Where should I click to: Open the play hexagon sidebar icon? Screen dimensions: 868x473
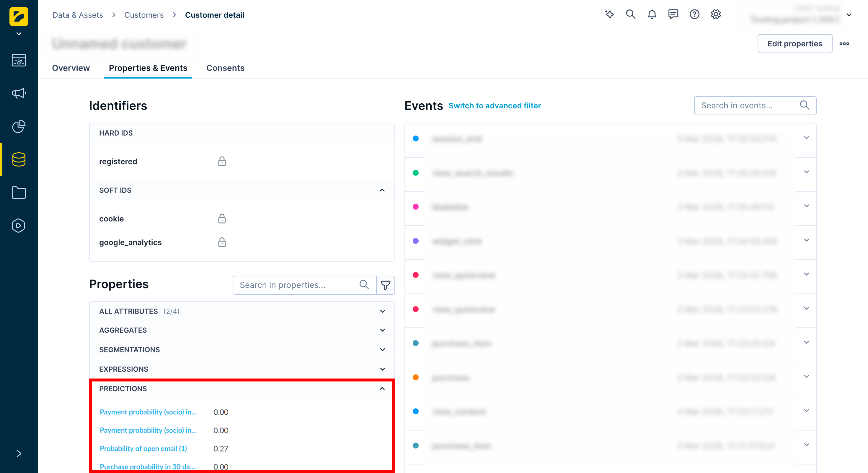[x=19, y=225]
